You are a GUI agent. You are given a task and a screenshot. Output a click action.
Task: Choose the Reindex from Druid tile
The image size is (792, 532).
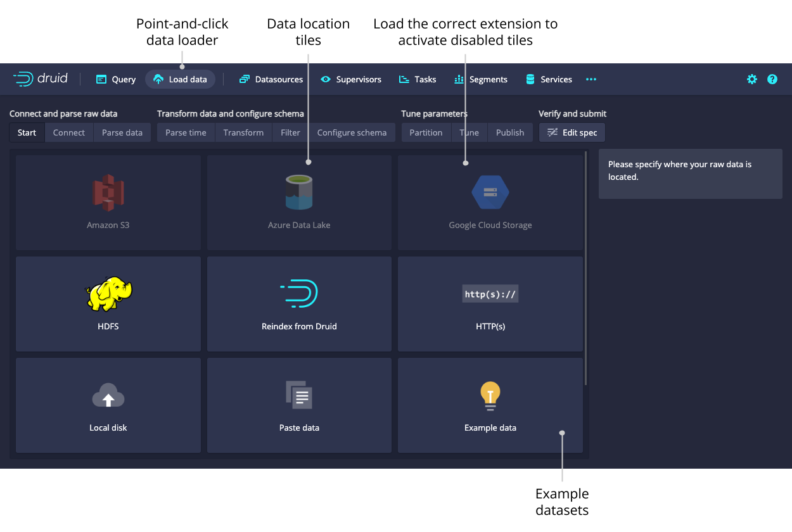(299, 304)
